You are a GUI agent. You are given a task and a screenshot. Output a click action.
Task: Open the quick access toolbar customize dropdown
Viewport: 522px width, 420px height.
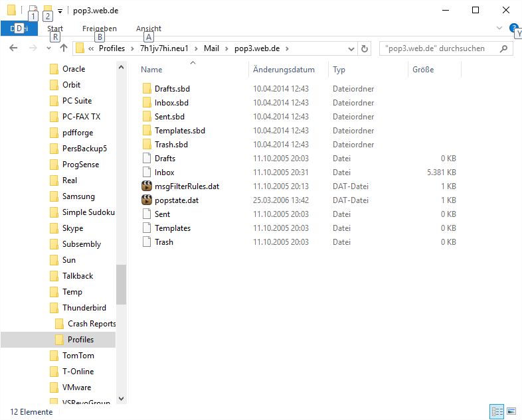[x=60, y=11]
